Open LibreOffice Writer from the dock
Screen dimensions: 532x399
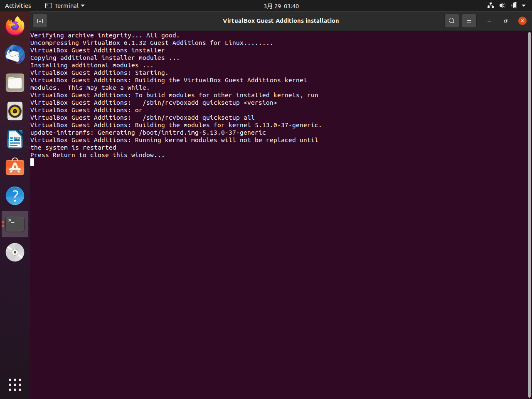(15, 139)
